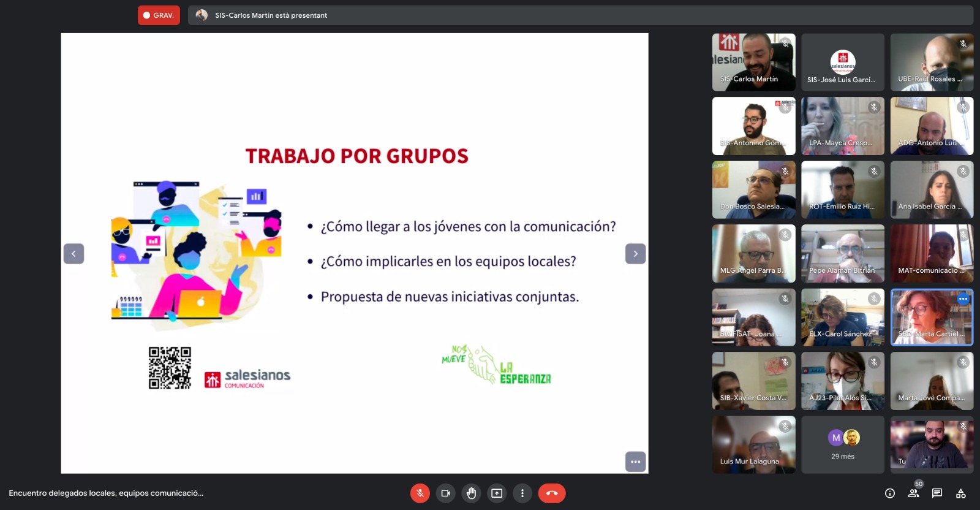The width and height of the screenshot is (980, 510).
Task: Go to the next slide arrow
Action: (x=635, y=254)
